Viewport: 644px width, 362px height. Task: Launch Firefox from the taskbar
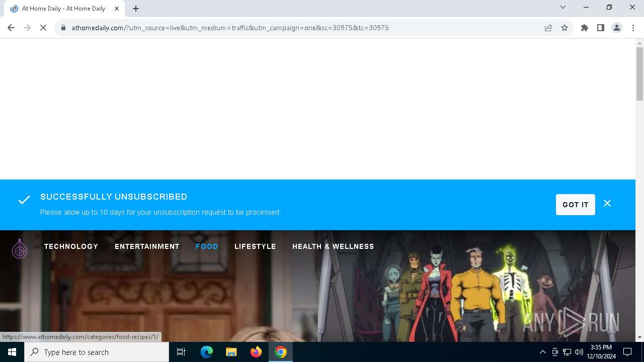(x=256, y=352)
